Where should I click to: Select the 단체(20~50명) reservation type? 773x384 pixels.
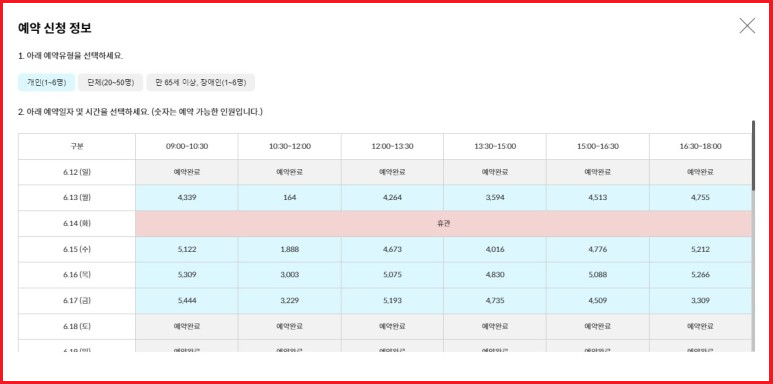coord(110,82)
